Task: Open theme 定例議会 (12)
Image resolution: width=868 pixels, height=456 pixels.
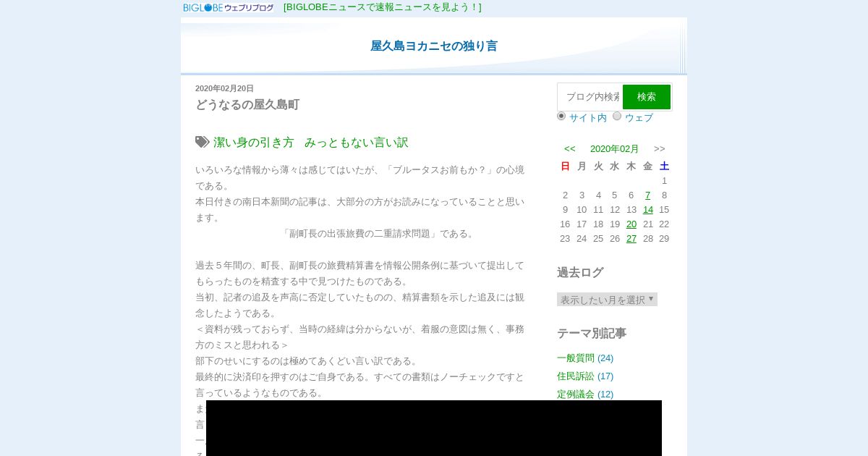Action: 585,394
